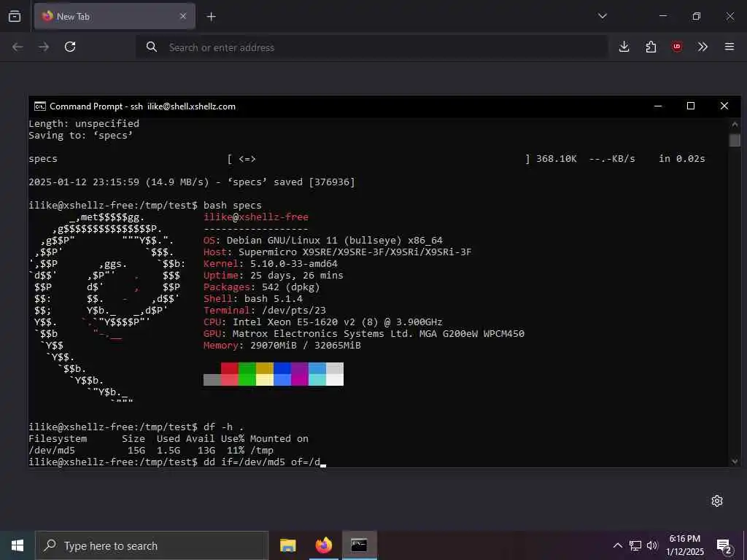Switch to Firefox on the taskbar

pos(323,545)
